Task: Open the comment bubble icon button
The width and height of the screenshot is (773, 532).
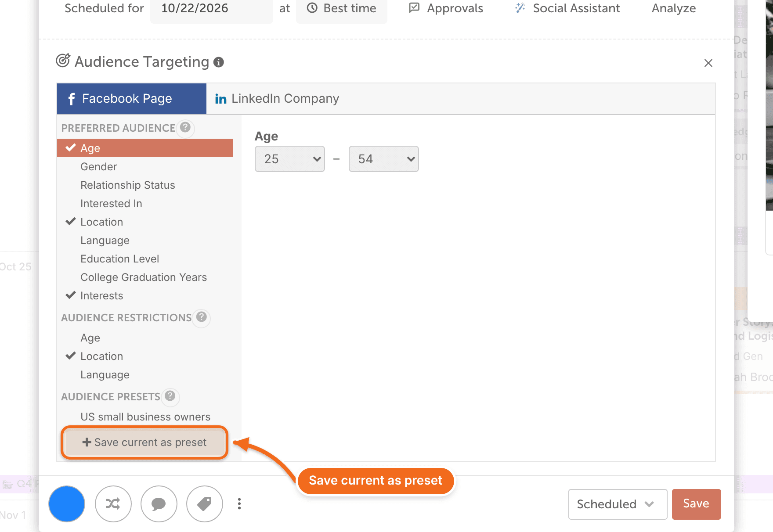Action: 159,504
